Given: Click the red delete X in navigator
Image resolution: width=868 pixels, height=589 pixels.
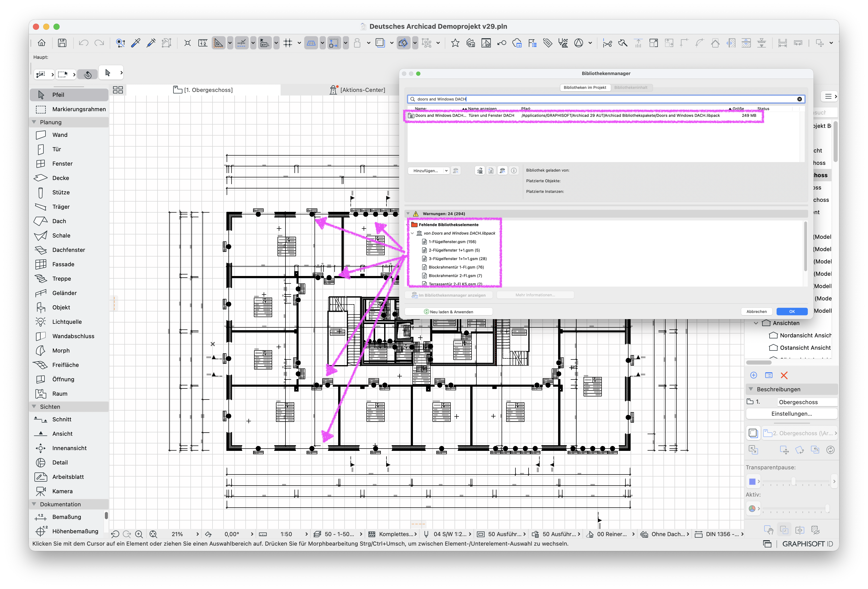Looking at the screenshot, I should [x=784, y=375].
